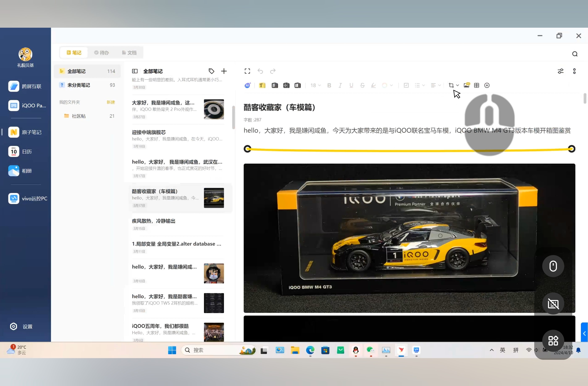Open the AI assistant icon in editor toolbar

click(248, 85)
